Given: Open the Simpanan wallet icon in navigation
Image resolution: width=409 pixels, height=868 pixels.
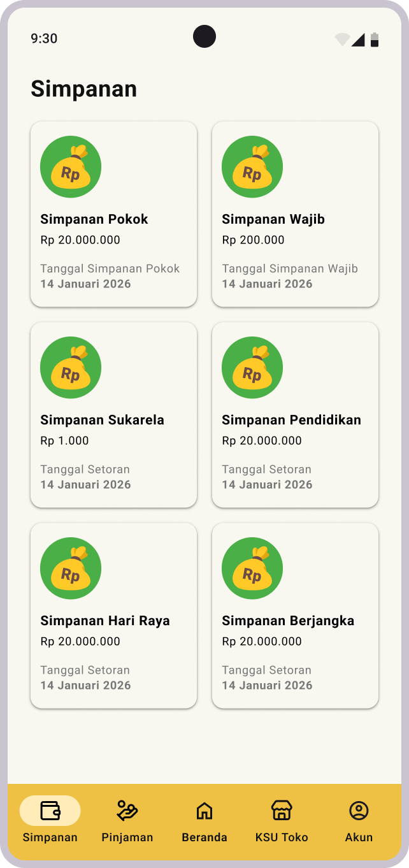Looking at the screenshot, I should [50, 811].
